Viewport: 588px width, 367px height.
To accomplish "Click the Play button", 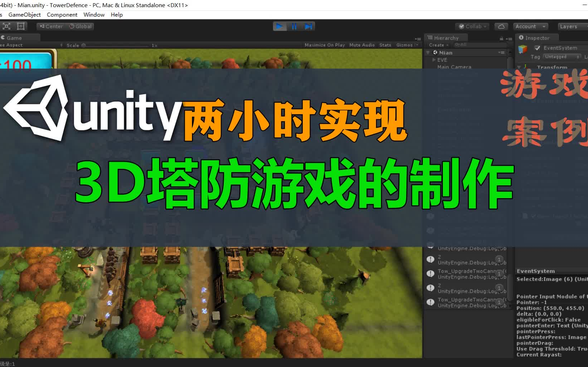I will [280, 26].
